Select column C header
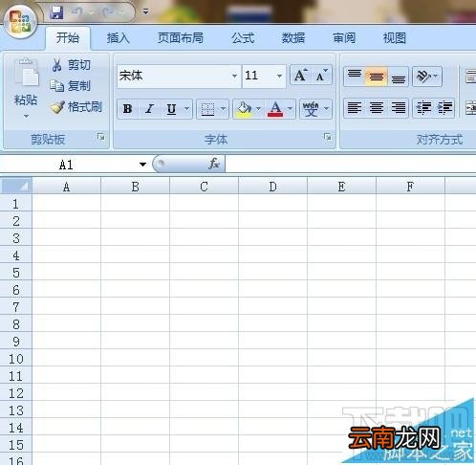Screen dimensions: 476x465 [x=204, y=187]
